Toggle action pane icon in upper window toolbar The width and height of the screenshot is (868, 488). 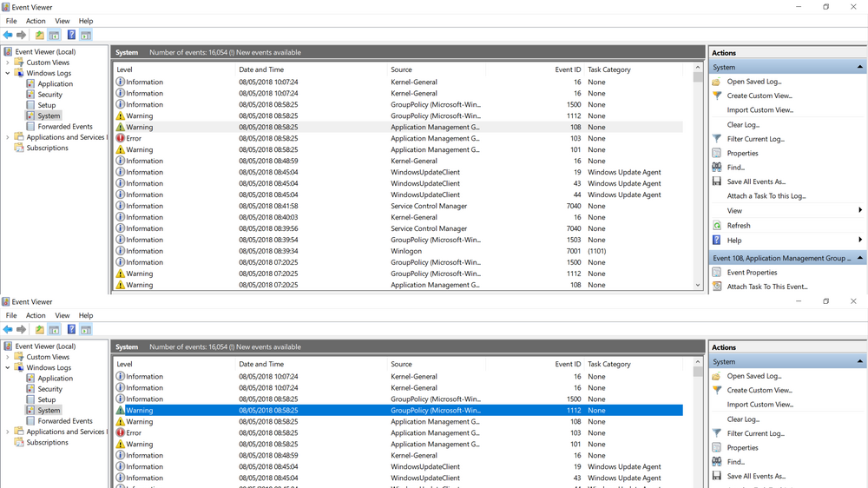[86, 35]
